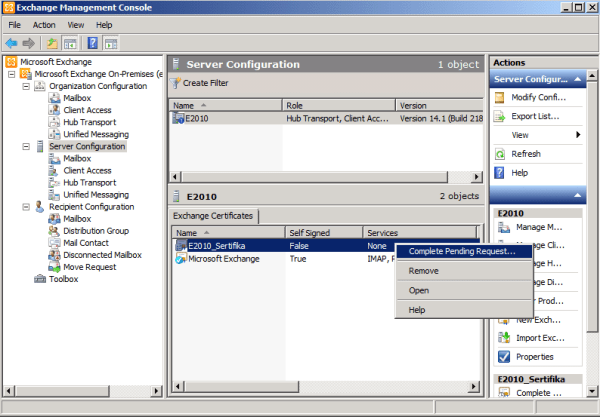This screenshot has width=600, height=417.
Task: Click the Refresh icon in Actions pane
Action: [x=501, y=154]
